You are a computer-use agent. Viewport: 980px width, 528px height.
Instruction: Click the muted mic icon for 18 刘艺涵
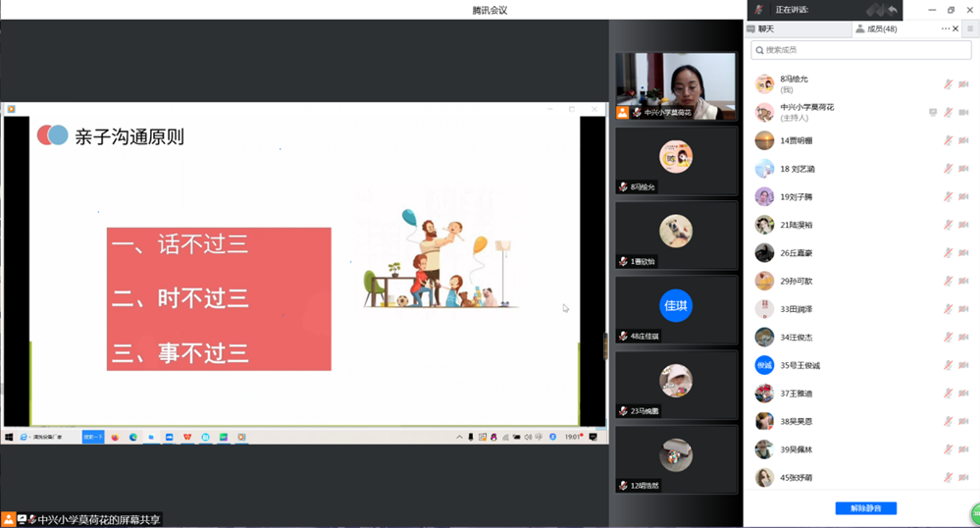pyautogui.click(x=949, y=168)
